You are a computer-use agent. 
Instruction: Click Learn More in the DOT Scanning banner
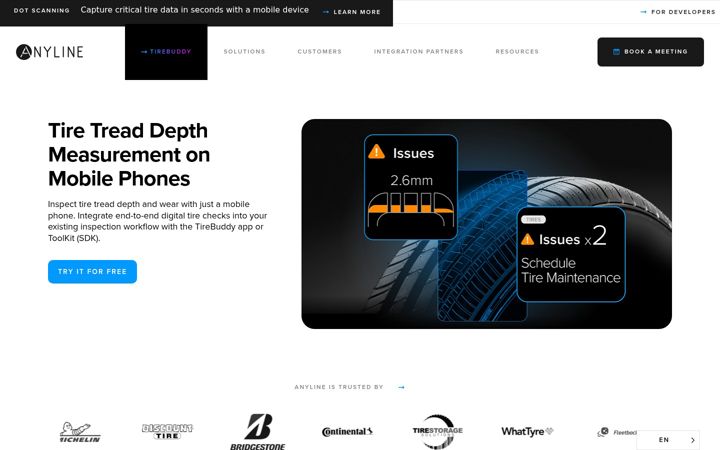tap(352, 12)
